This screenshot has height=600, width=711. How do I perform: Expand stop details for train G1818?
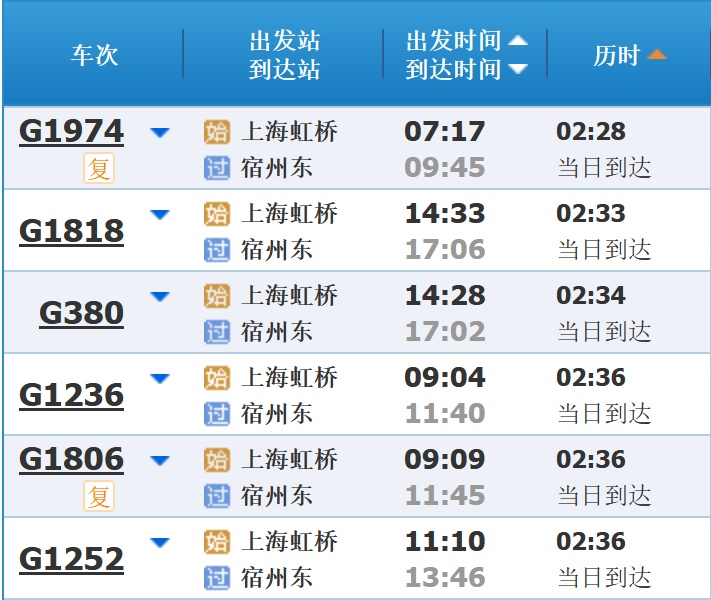[x=160, y=214]
